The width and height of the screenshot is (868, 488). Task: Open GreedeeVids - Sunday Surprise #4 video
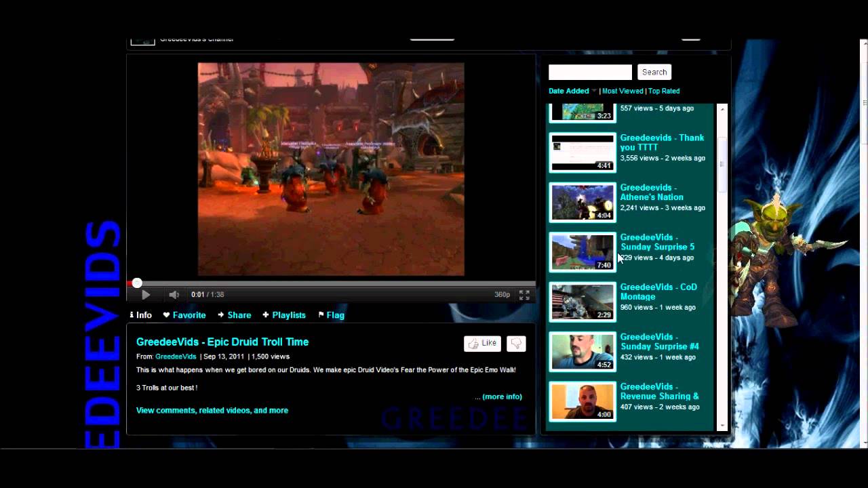659,342
